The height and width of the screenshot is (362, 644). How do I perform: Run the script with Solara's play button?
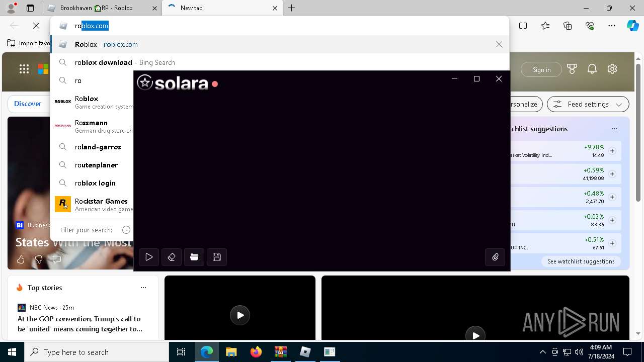[x=149, y=257]
